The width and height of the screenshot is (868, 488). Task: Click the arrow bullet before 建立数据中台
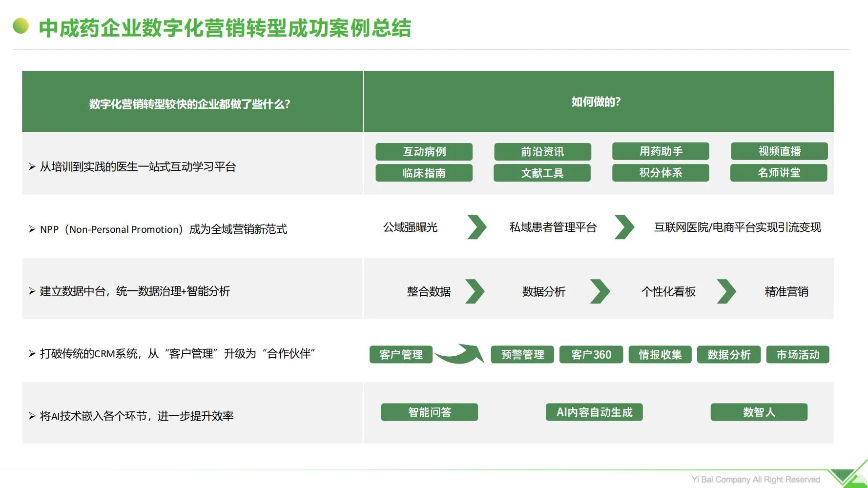(x=32, y=291)
